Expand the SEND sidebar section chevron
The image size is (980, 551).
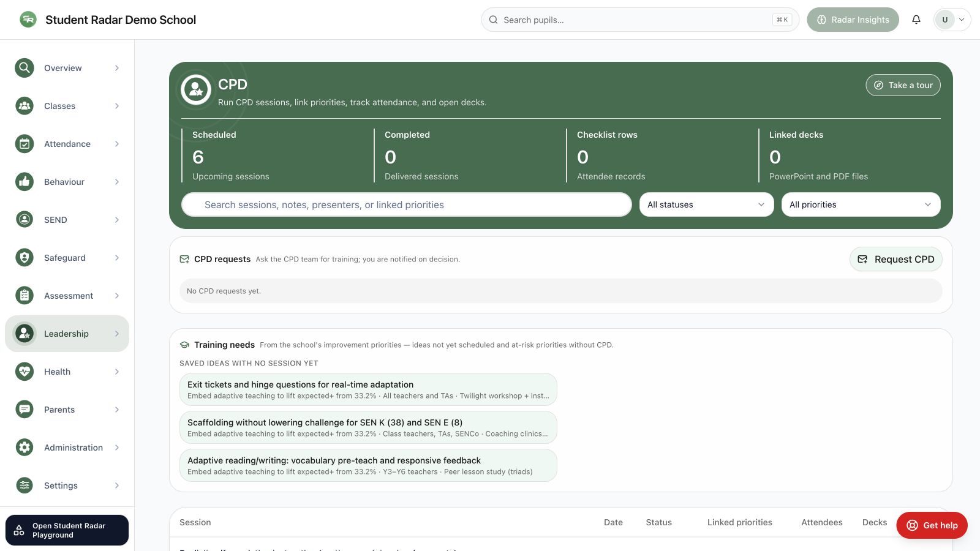[x=117, y=220]
